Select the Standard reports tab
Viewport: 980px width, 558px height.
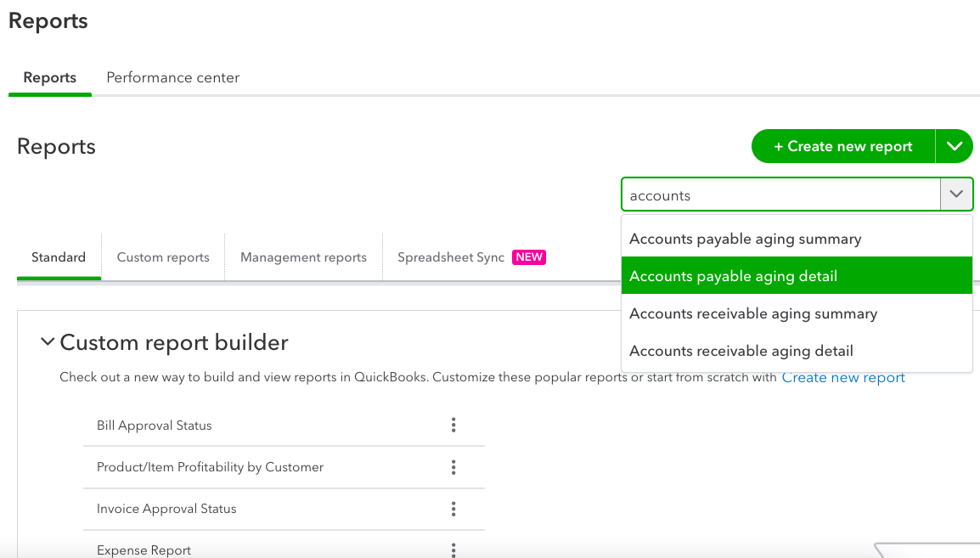(59, 257)
